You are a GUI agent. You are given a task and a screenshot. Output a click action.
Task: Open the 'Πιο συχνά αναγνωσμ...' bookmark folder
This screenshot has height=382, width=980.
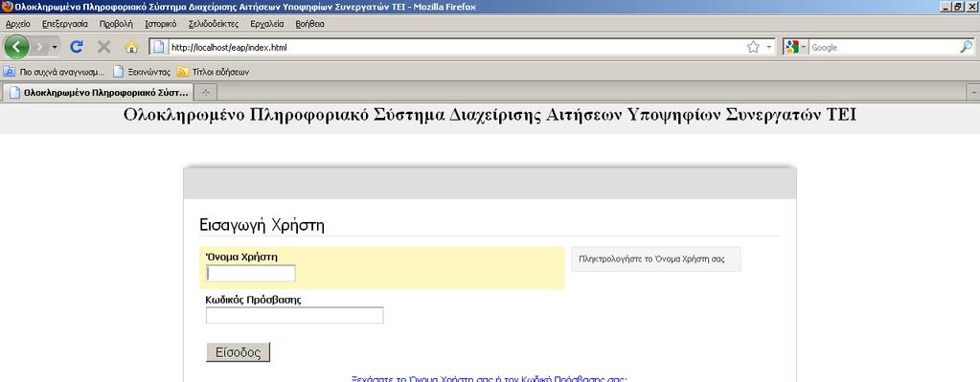click(54, 72)
